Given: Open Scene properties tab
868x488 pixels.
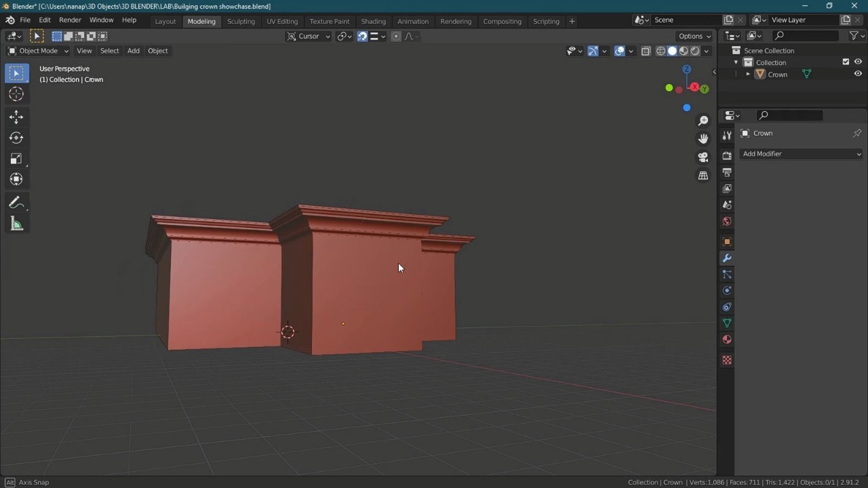Looking at the screenshot, I should click(727, 205).
